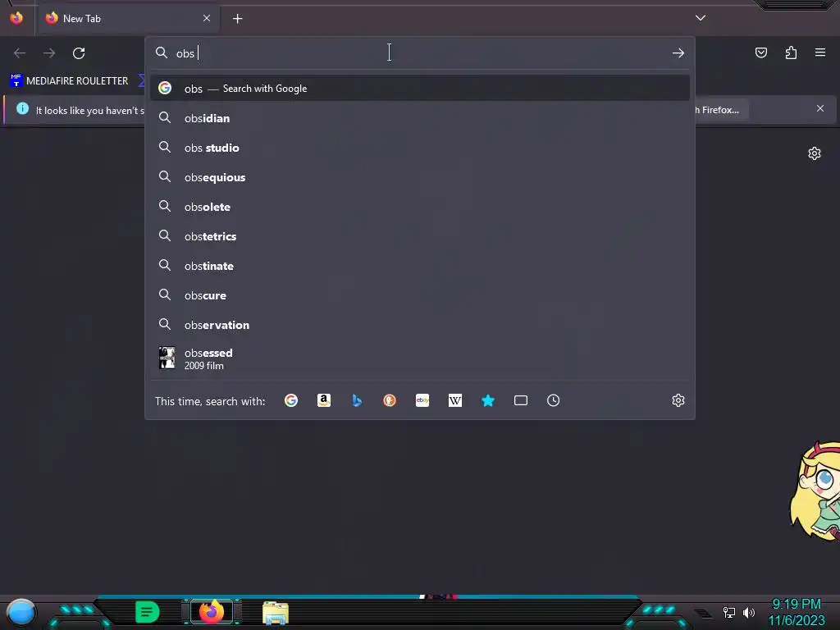
Task: Click Firefox icon on the taskbar
Action: pyautogui.click(x=211, y=612)
